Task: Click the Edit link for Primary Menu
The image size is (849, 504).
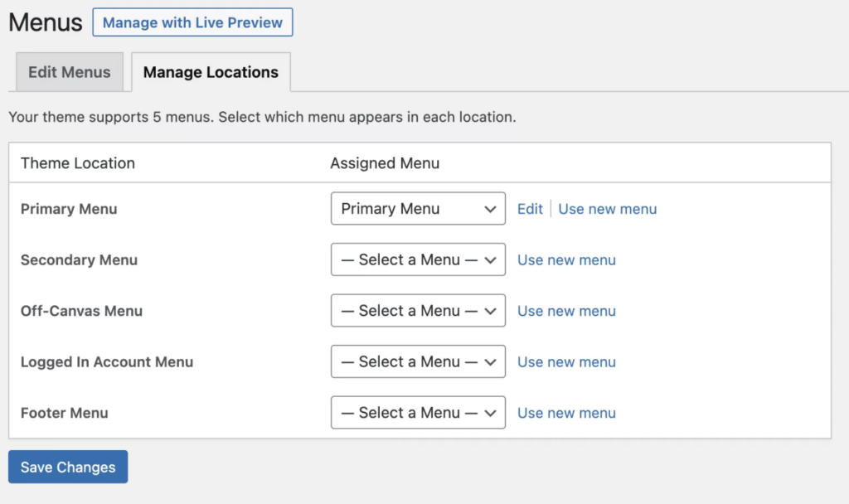Action: (530, 209)
